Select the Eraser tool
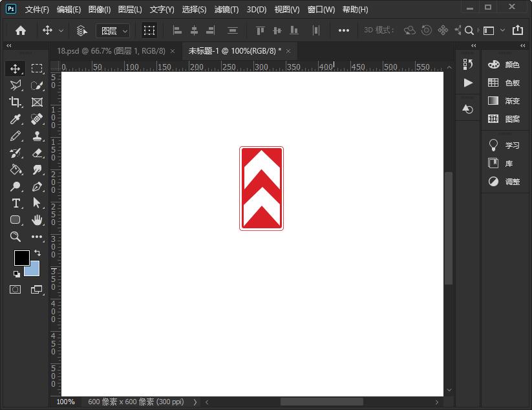This screenshot has height=410, width=532. (37, 153)
